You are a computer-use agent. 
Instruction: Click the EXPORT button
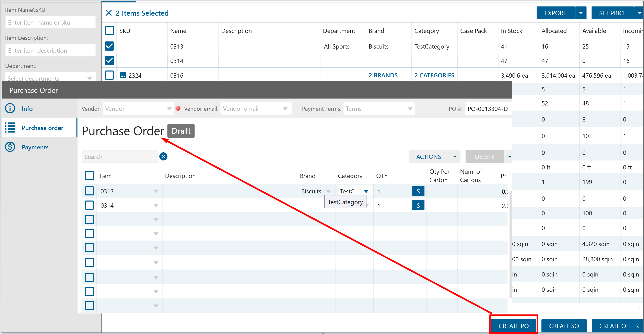point(555,13)
